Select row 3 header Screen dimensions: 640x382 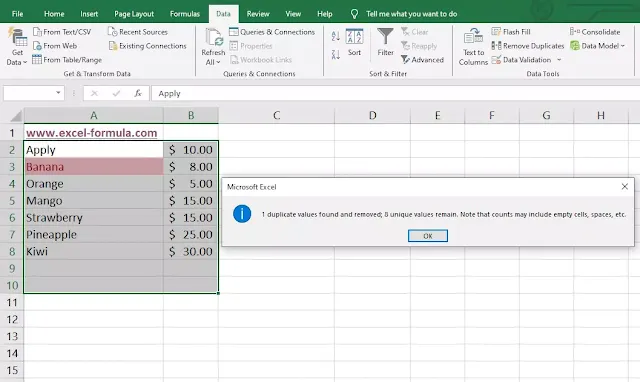coord(12,167)
